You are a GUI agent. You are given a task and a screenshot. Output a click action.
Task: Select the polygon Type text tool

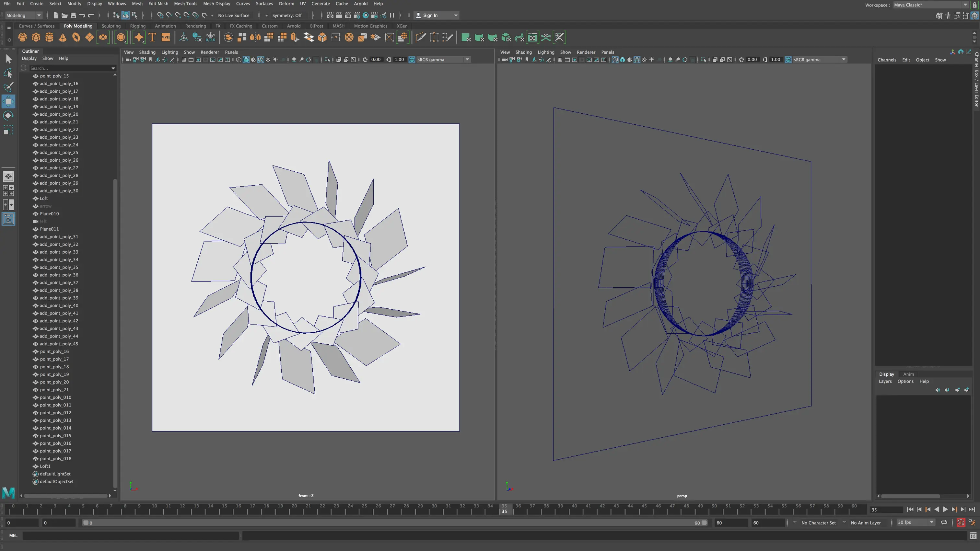pyautogui.click(x=152, y=37)
